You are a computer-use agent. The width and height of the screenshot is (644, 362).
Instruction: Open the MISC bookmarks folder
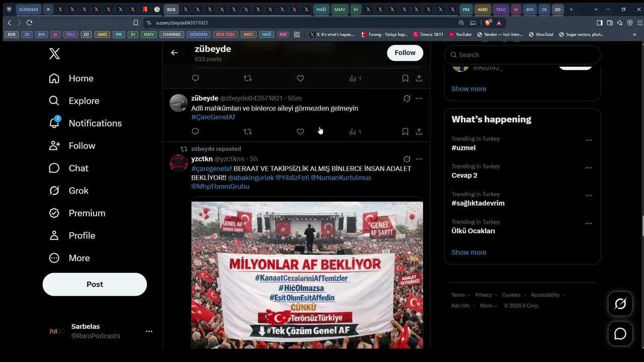(249, 35)
